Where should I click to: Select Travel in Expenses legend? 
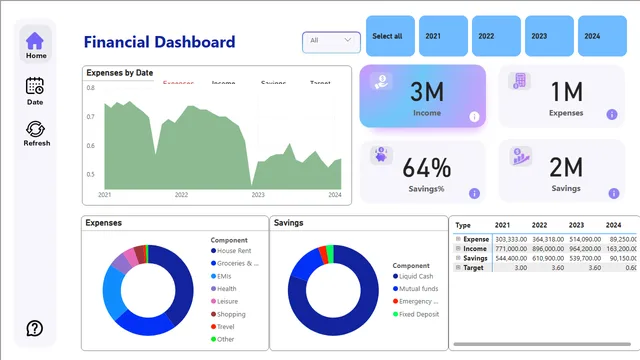pyautogui.click(x=222, y=327)
